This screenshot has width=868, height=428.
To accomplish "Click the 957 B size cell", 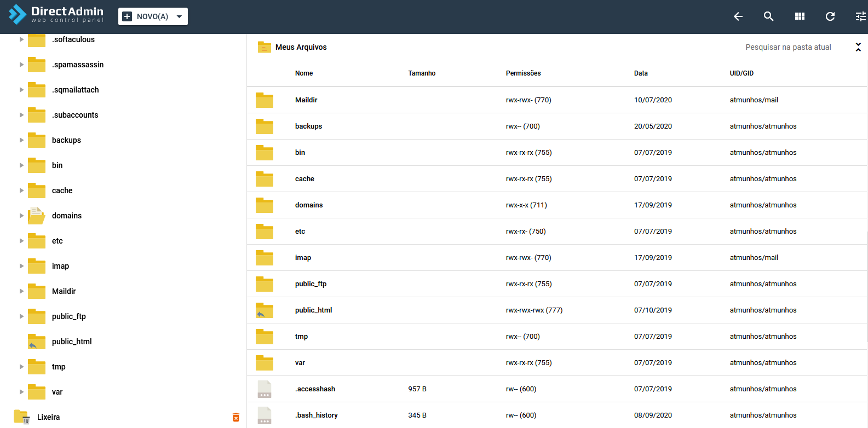I will pos(417,389).
